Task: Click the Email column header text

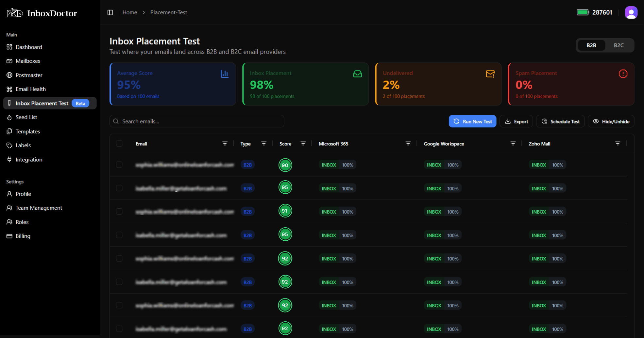Action: [141, 144]
